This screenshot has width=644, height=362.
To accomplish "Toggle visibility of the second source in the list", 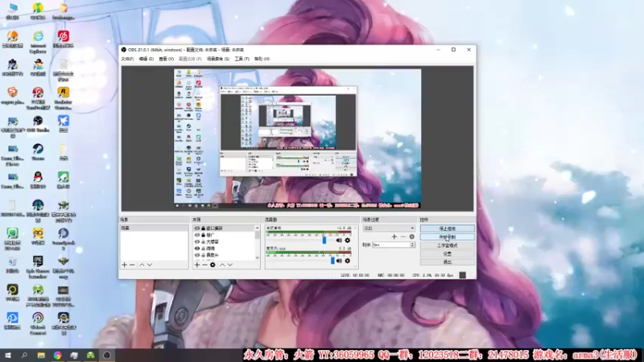I will tap(197, 235).
